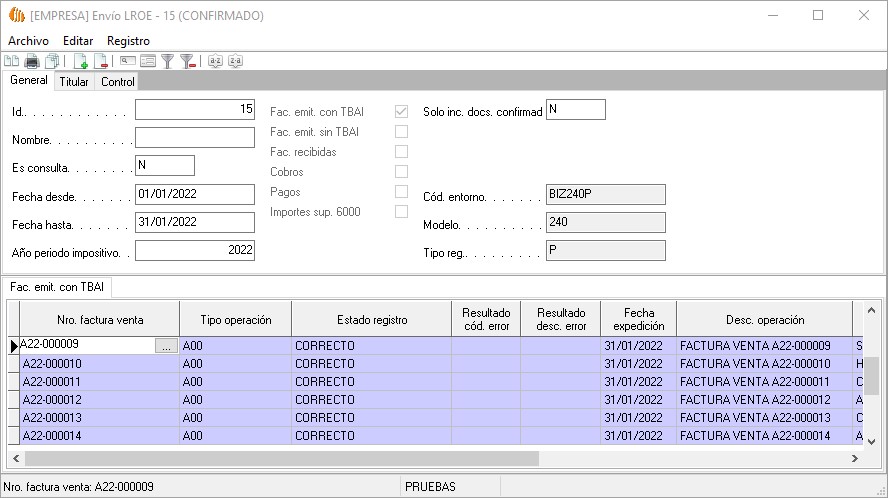Image resolution: width=888 pixels, height=498 pixels.
Task: Sort ascending with the a-z icon
Action: click(215, 61)
